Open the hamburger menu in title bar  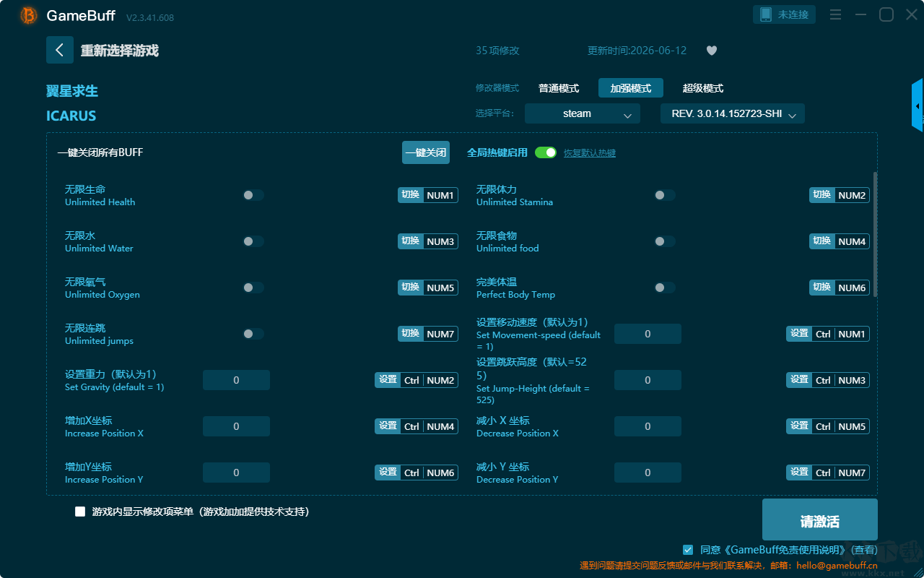tap(835, 14)
